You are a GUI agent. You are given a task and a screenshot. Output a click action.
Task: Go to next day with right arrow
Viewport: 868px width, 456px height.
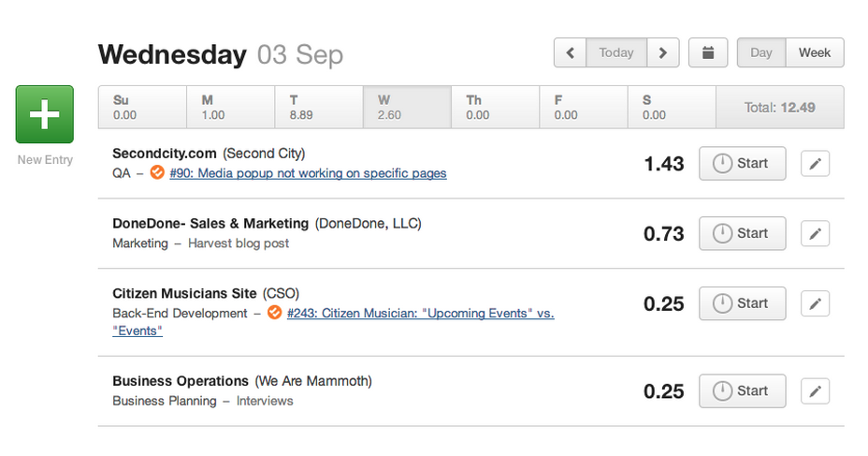point(662,52)
